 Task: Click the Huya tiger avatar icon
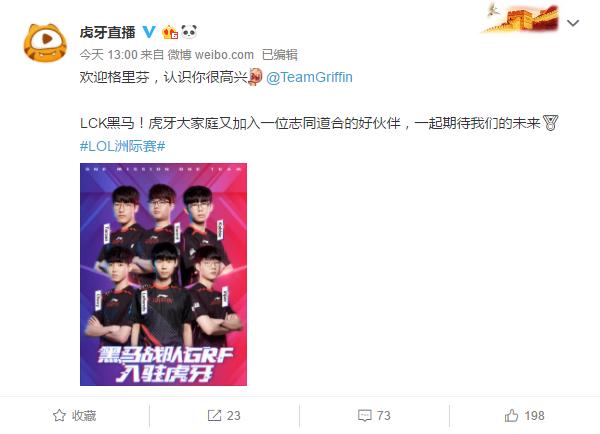coord(45,42)
